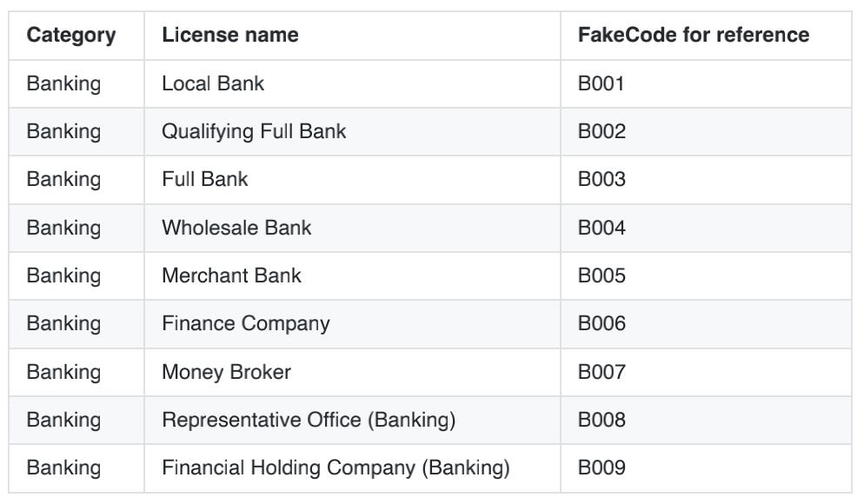Click the B002 code cell

pyautogui.click(x=601, y=132)
